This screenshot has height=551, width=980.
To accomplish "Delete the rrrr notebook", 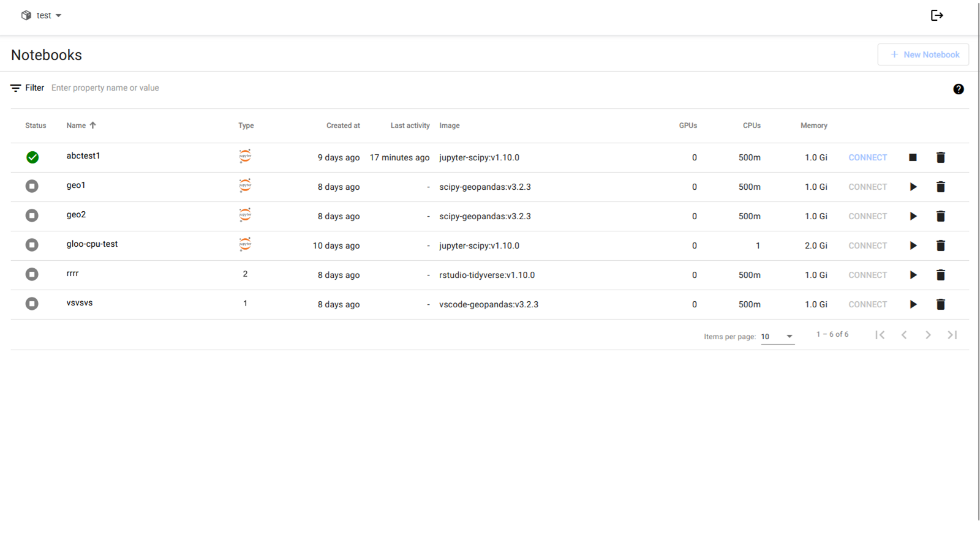I will 941,275.
